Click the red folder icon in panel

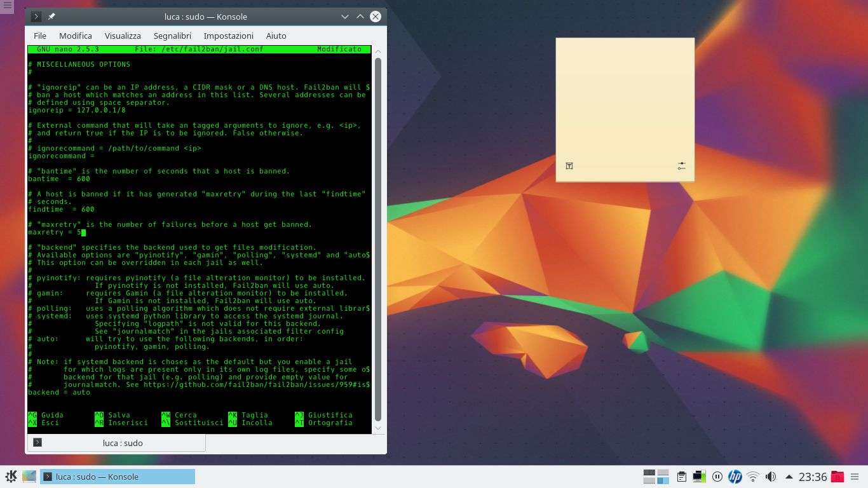click(837, 477)
